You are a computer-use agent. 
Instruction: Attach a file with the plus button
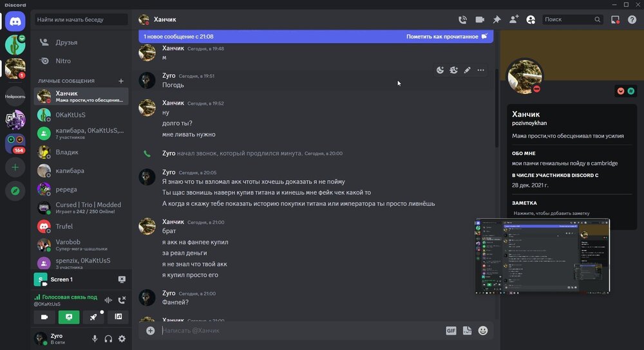coord(150,330)
